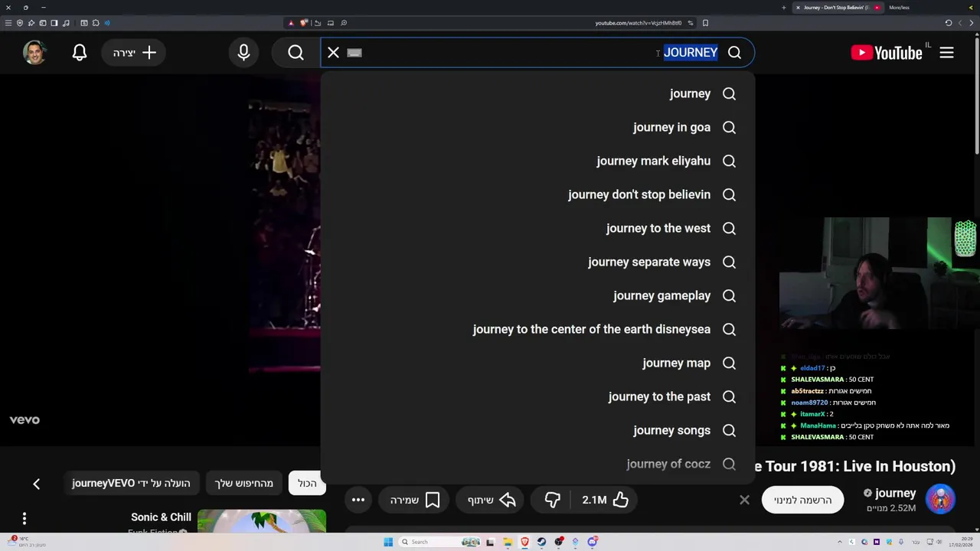Viewport: 980px width, 551px height.
Task: Pick the "journey map" suggestion
Action: point(537,363)
